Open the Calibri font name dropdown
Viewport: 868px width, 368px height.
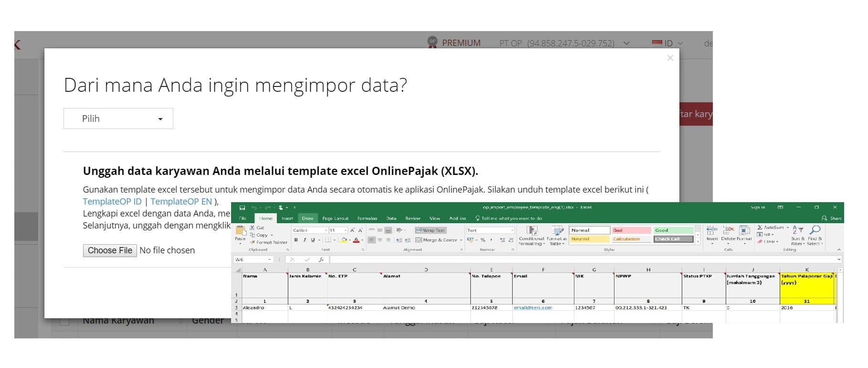tap(326, 230)
